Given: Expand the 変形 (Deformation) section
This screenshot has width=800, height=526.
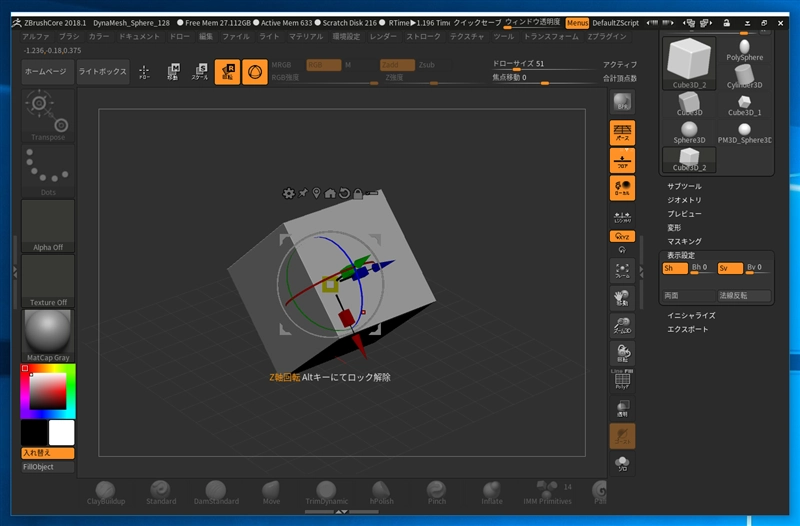Looking at the screenshot, I should tap(674, 228).
